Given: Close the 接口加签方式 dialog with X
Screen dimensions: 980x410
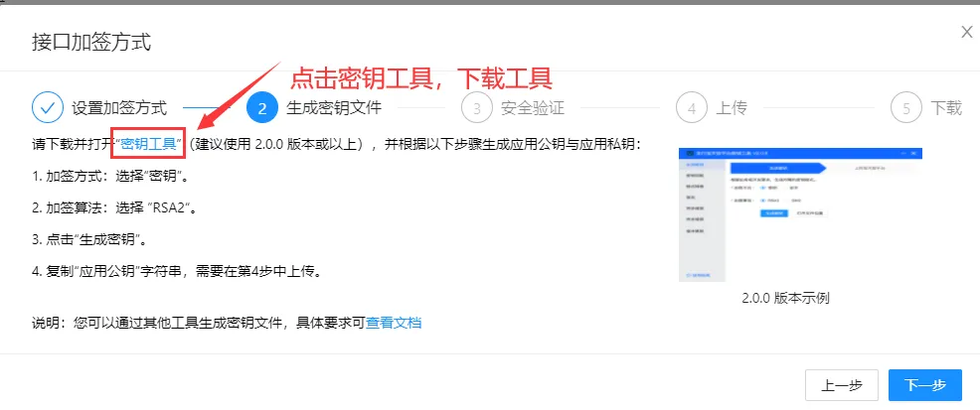Looking at the screenshot, I should tap(966, 33).
